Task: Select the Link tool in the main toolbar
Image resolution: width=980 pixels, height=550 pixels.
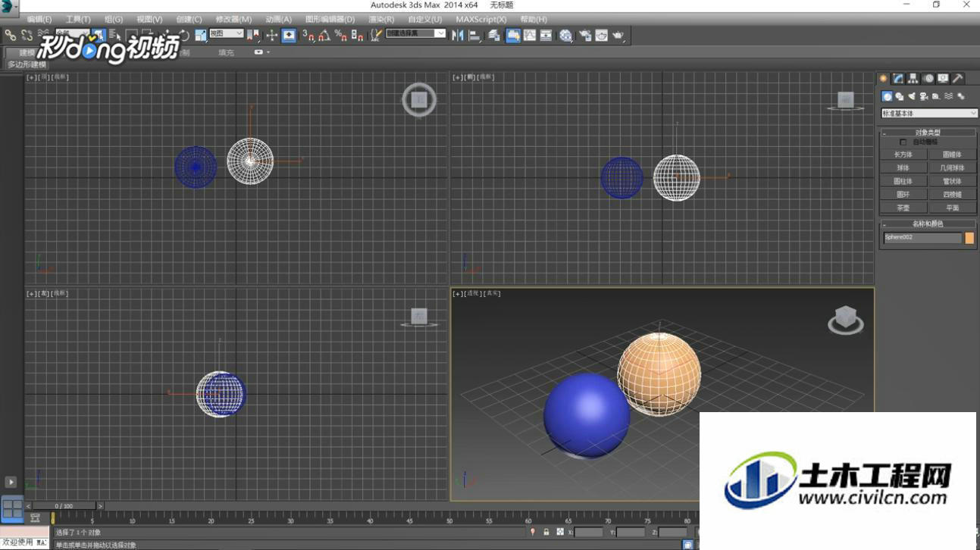Action: click(x=11, y=35)
